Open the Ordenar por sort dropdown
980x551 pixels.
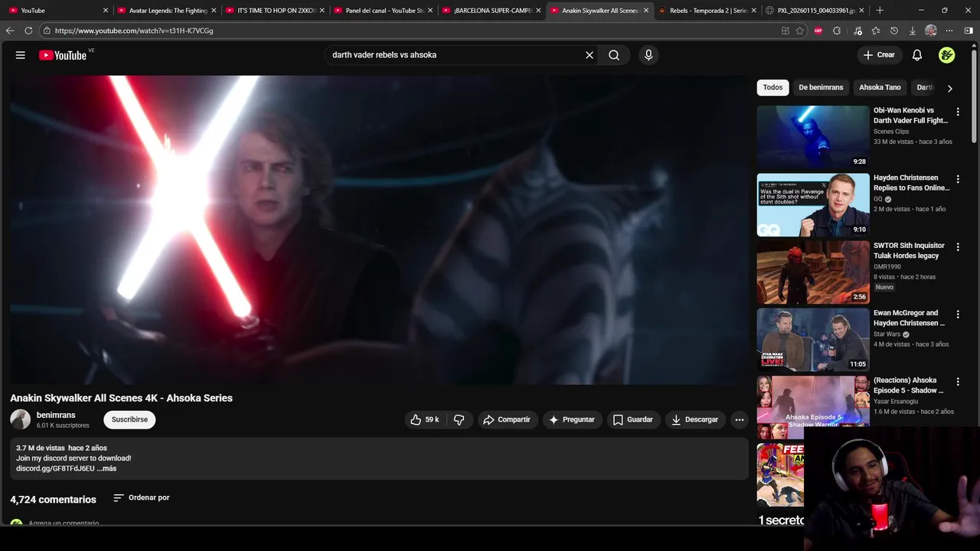click(x=142, y=497)
